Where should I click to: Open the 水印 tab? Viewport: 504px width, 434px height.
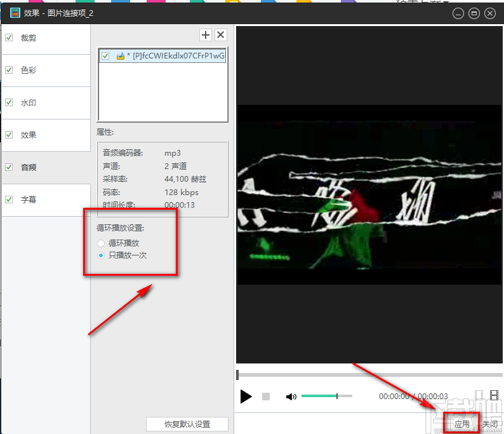pos(46,103)
